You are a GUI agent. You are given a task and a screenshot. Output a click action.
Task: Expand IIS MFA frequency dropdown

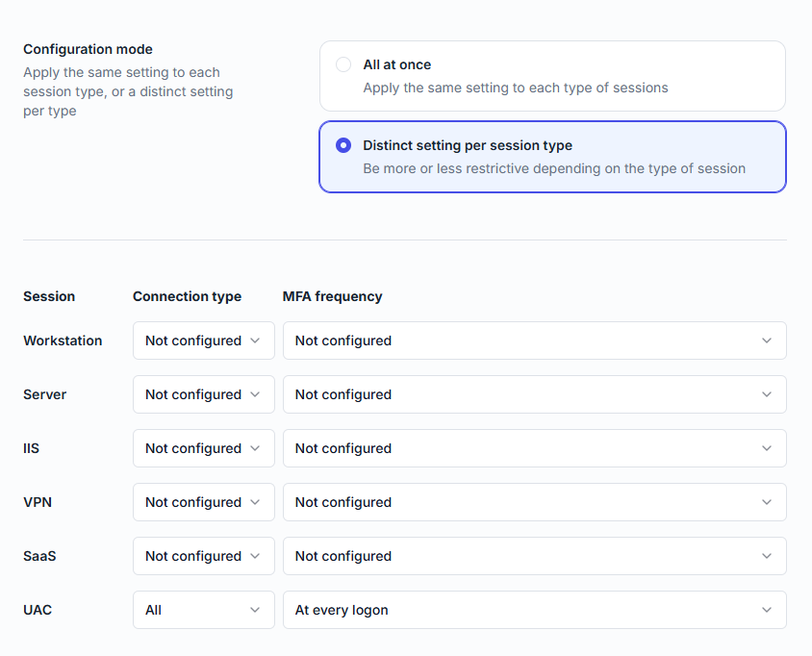(x=534, y=448)
